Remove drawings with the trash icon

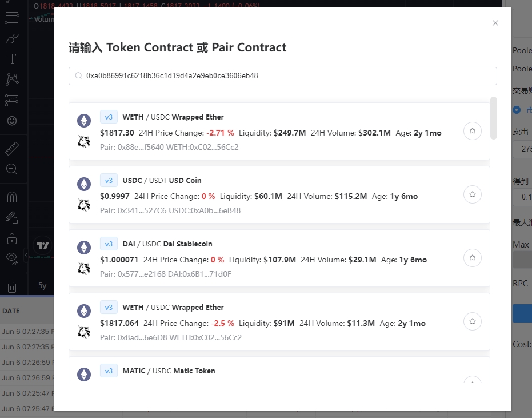pos(12,287)
